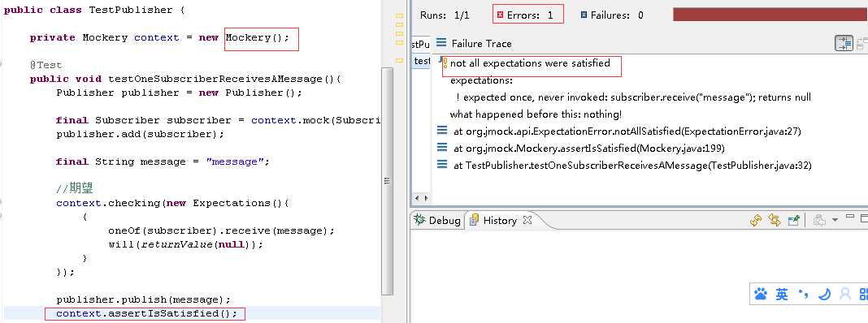
Task: Toggle the 英 English input mode
Action: pos(782,295)
